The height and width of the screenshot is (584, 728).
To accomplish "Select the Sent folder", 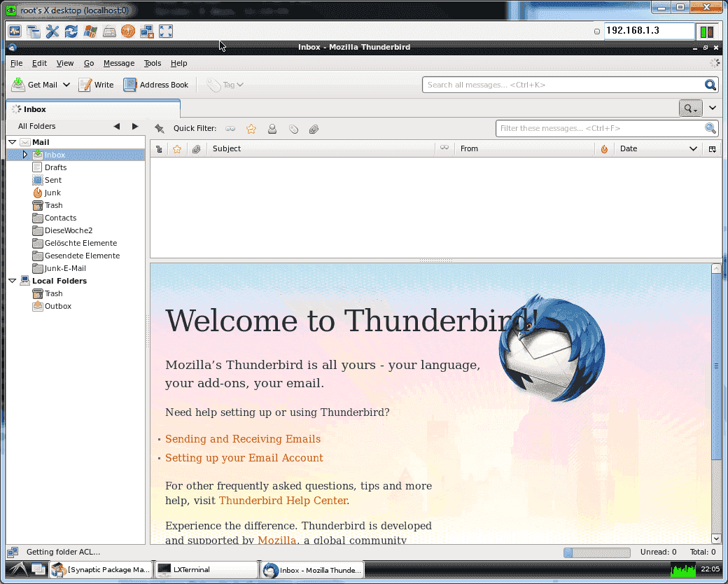I will [x=53, y=180].
